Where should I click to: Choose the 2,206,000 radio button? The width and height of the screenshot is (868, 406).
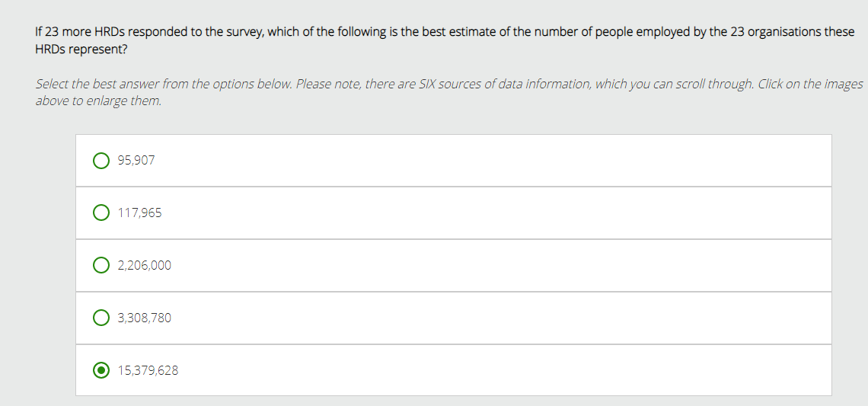point(101,266)
